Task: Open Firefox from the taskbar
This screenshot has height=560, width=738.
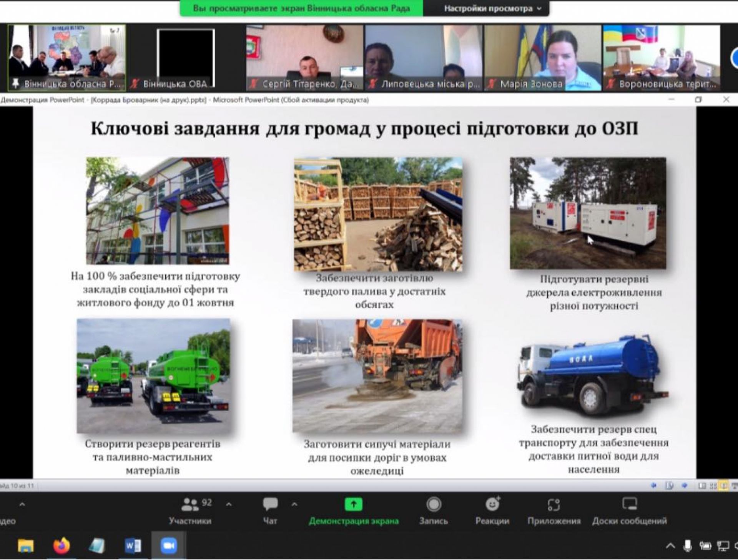Action: 61,545
